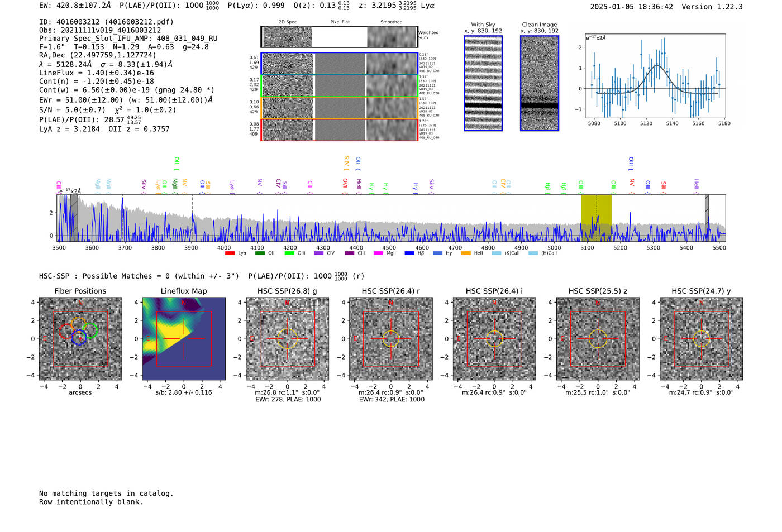Click the EW: 420.8±107.2Å header

point(75,6)
